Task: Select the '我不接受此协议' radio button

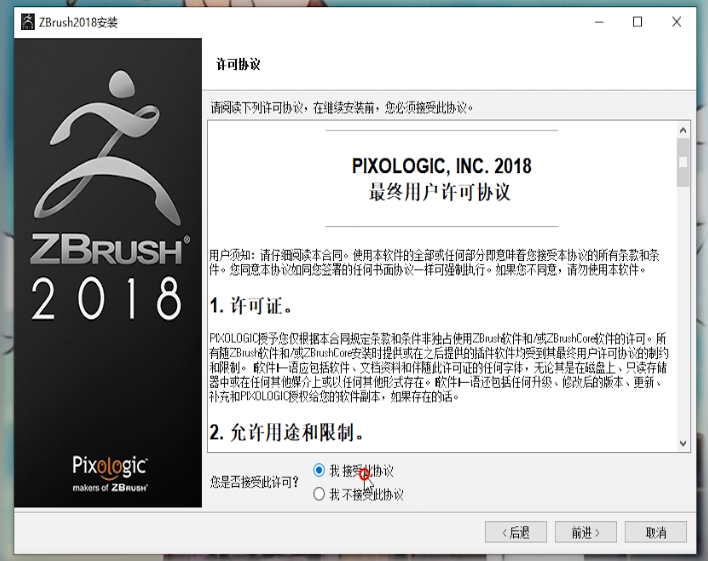Action: (x=319, y=494)
